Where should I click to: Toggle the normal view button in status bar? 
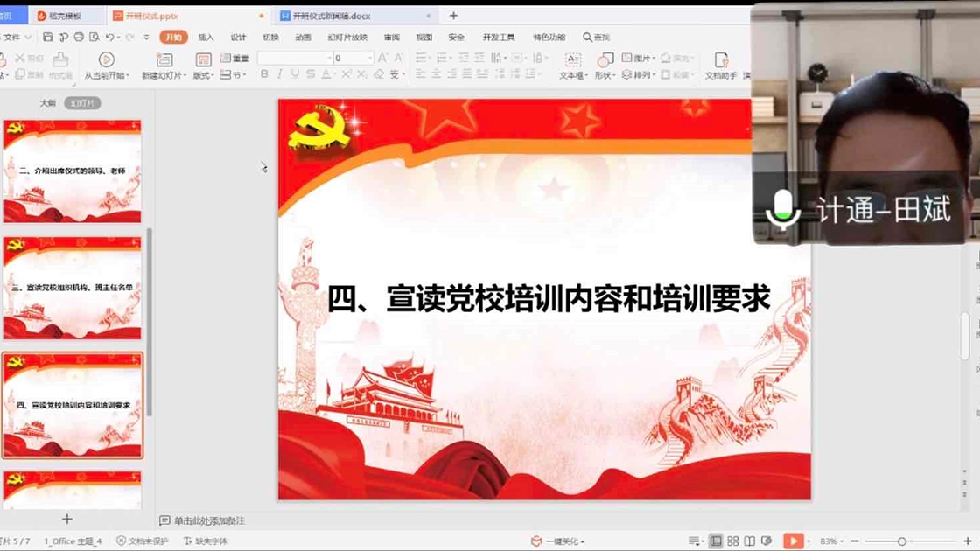click(716, 541)
